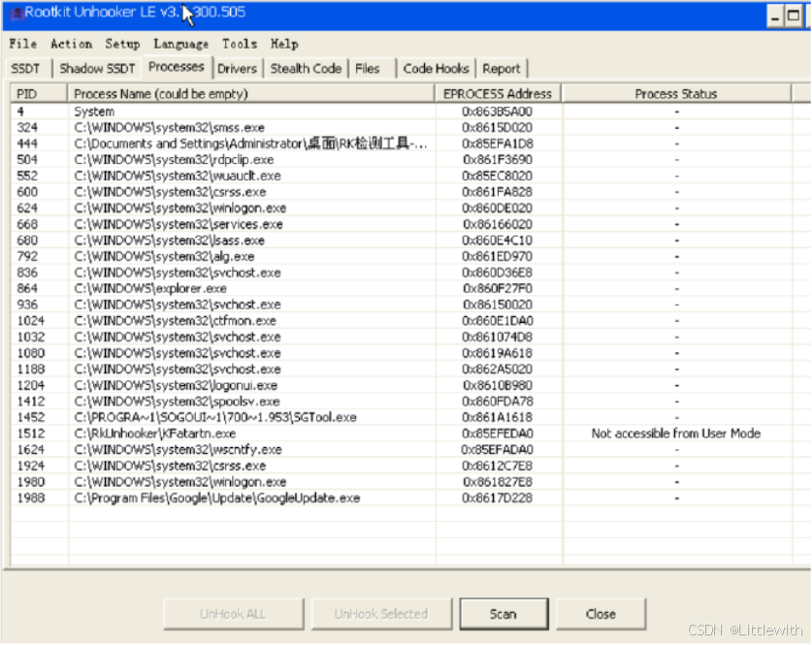Switch to the Code Hooks tab
This screenshot has width=812, height=645.
coord(436,68)
